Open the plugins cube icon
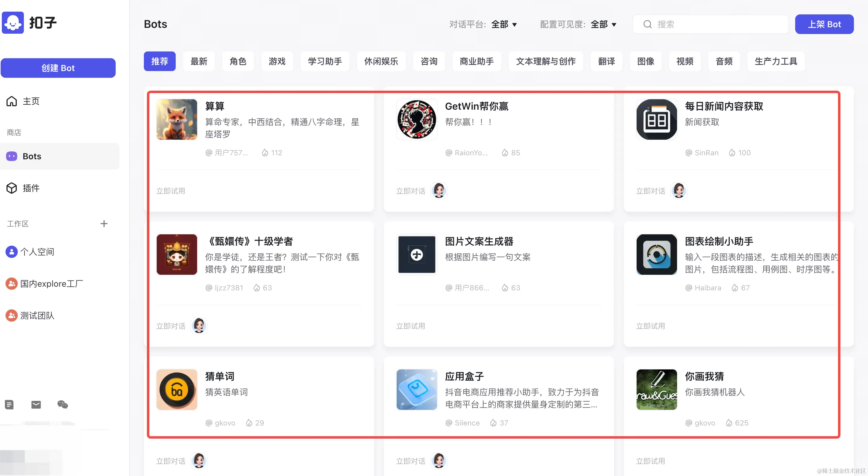The height and width of the screenshot is (476, 868). [x=12, y=188]
